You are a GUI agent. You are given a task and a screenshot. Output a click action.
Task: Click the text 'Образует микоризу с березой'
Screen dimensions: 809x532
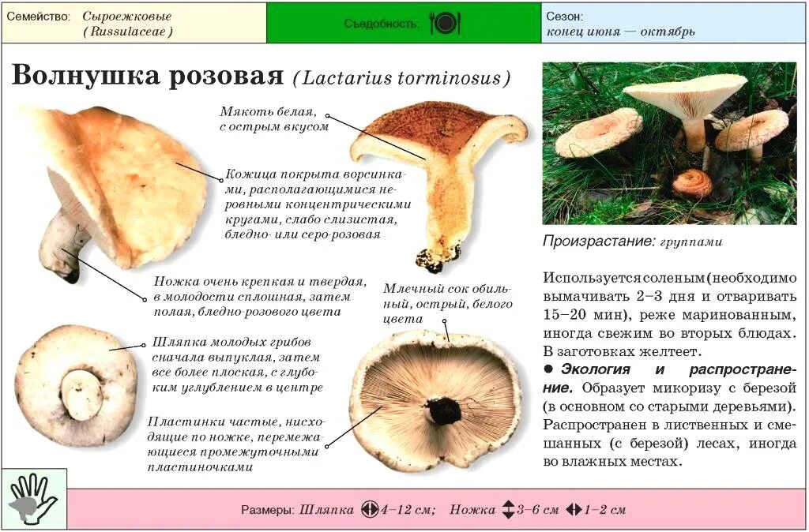pyautogui.click(x=689, y=388)
